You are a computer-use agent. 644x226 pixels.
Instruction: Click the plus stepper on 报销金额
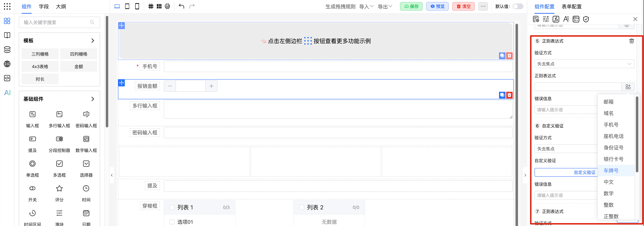click(x=211, y=86)
